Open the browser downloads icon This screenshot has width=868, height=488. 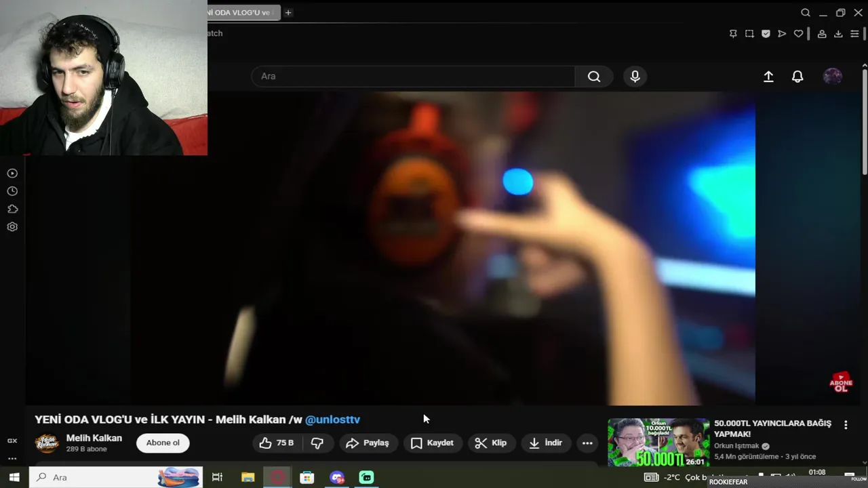[x=838, y=34]
